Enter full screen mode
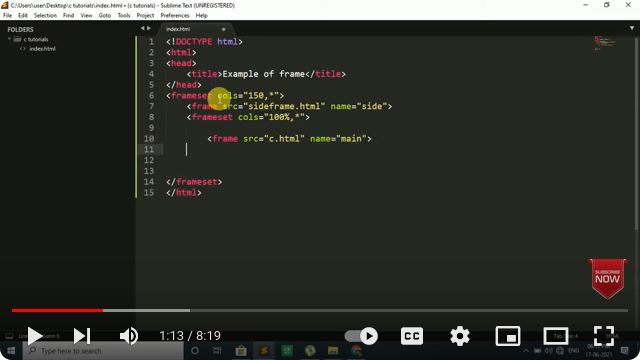Viewport: 640px width, 360px height. [x=604, y=336]
